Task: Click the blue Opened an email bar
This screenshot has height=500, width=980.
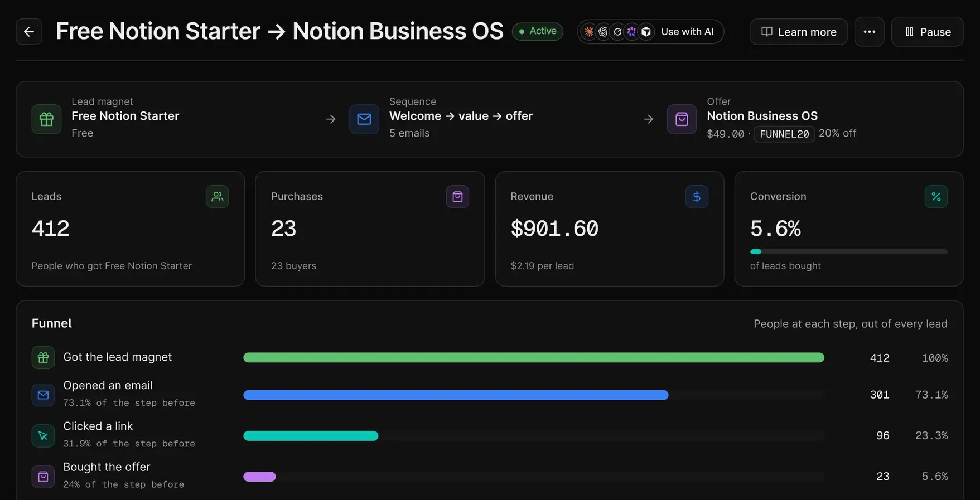Action: 456,395
